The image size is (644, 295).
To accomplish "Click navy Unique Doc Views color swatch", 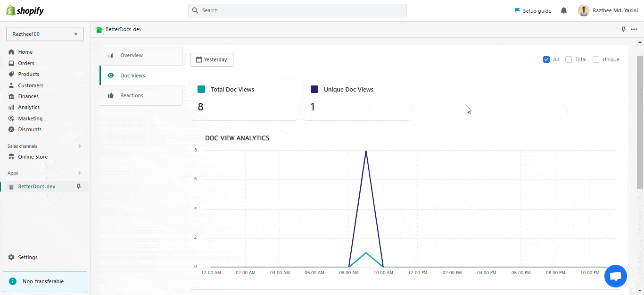I will point(314,89).
